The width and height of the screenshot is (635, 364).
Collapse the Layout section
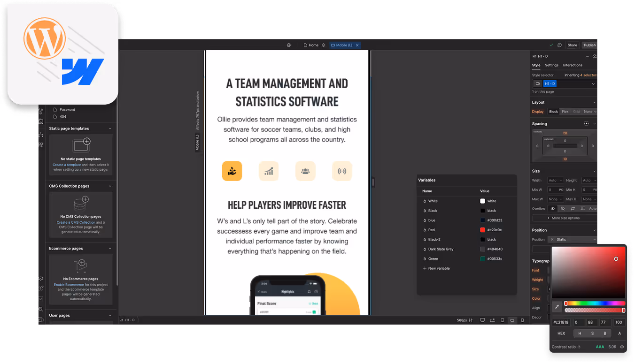coord(594,102)
